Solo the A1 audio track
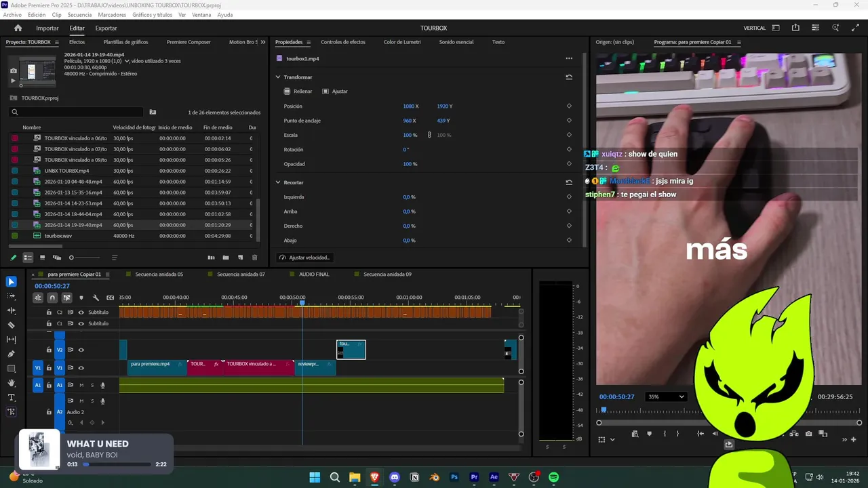Image resolution: width=868 pixels, height=488 pixels. pyautogui.click(x=92, y=385)
